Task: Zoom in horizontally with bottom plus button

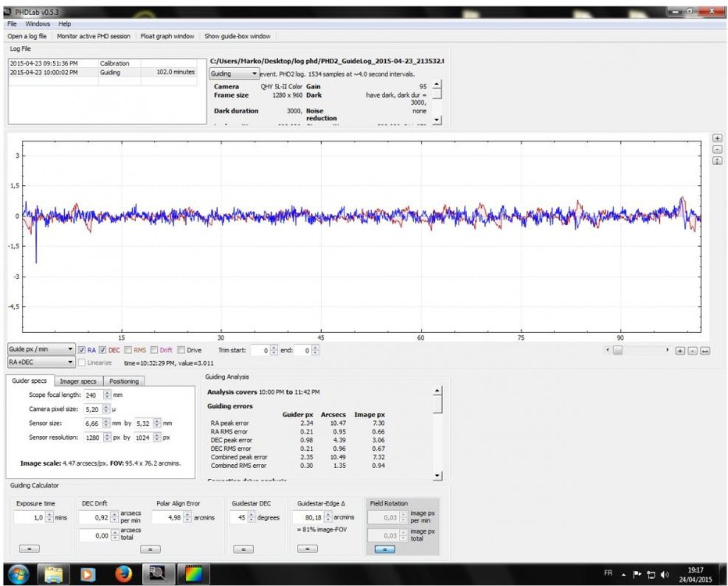Action: [680, 351]
